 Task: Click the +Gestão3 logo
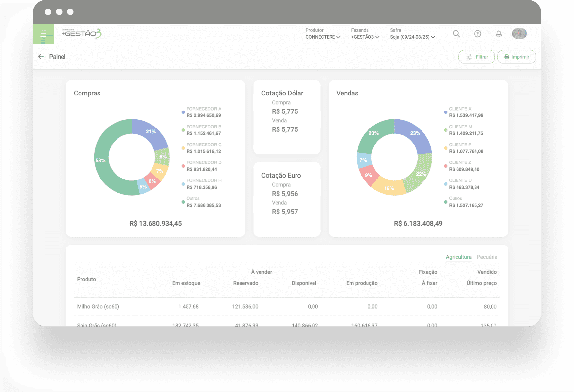click(x=81, y=33)
